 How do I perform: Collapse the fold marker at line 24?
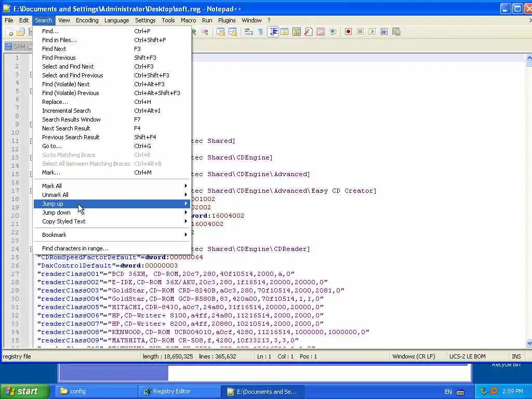pyautogui.click(x=31, y=249)
